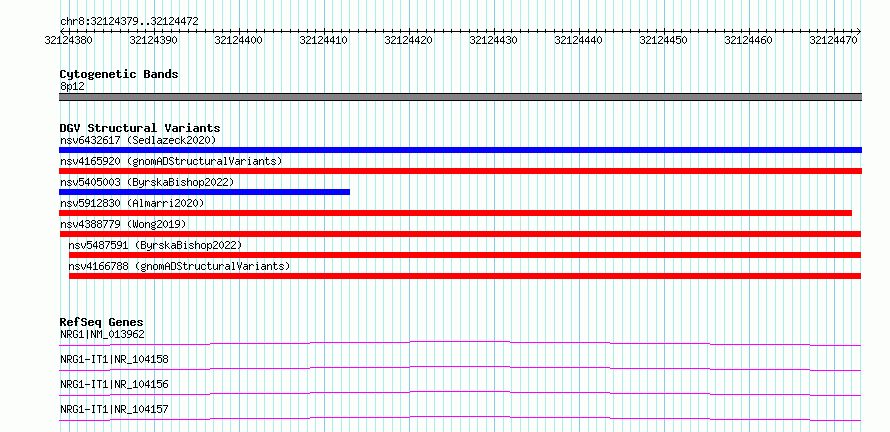
Task: Click ruler position 32124420
Action: 409,40
